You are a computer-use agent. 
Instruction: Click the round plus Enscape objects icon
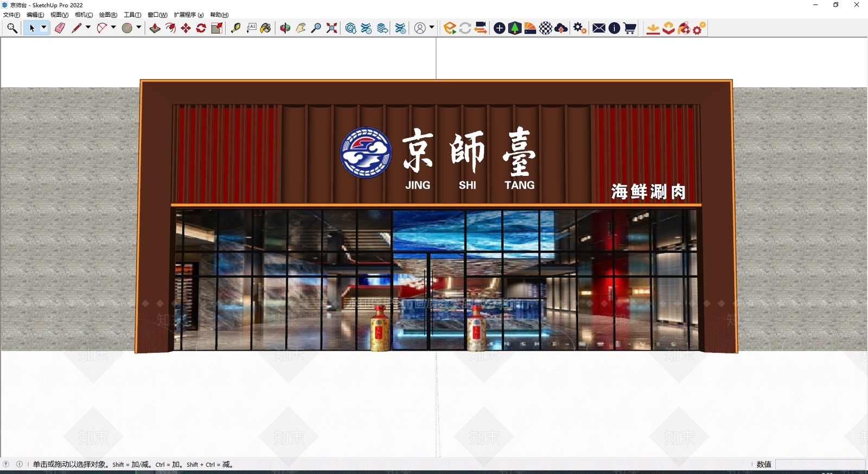(x=500, y=28)
